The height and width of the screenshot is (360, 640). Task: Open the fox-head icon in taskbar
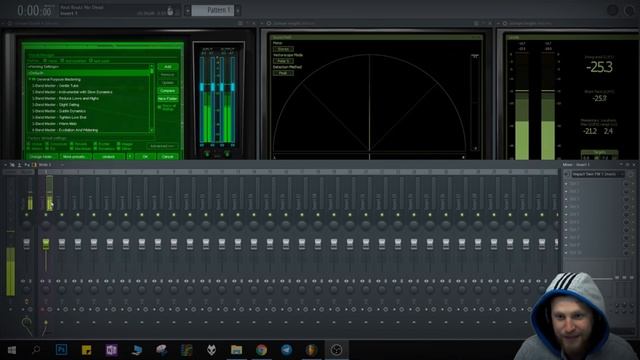[211, 350]
